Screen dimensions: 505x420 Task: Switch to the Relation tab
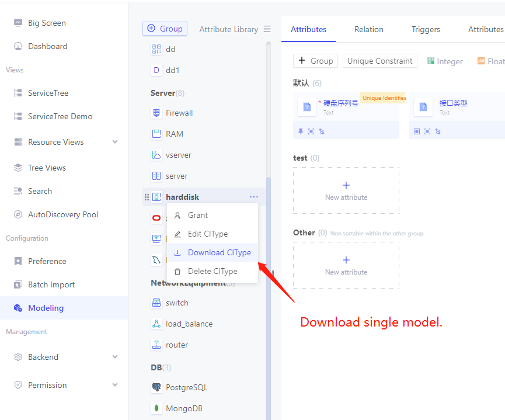(x=369, y=29)
